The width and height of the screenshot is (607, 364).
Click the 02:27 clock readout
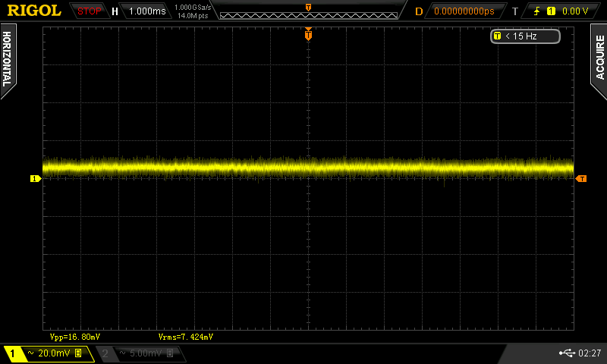coord(590,353)
